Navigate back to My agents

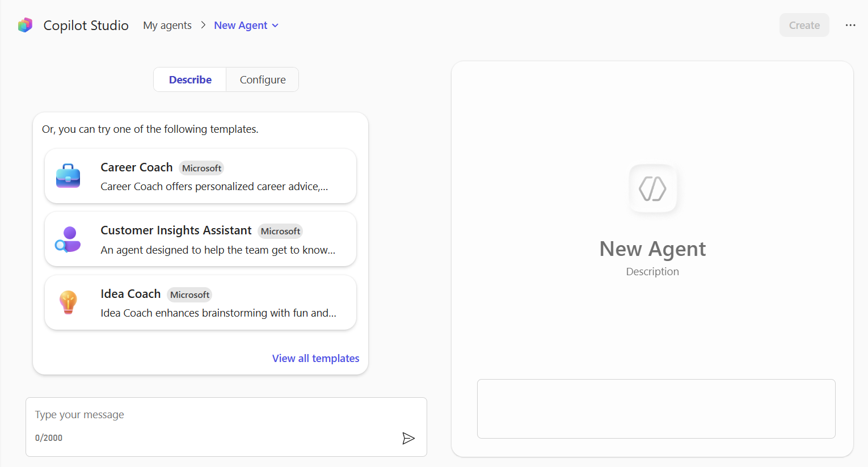coord(167,25)
